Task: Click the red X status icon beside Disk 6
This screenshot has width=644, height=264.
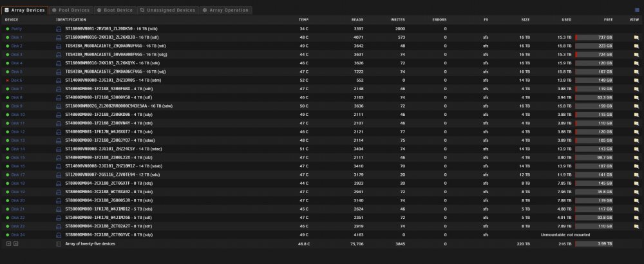Action: click(x=7, y=80)
